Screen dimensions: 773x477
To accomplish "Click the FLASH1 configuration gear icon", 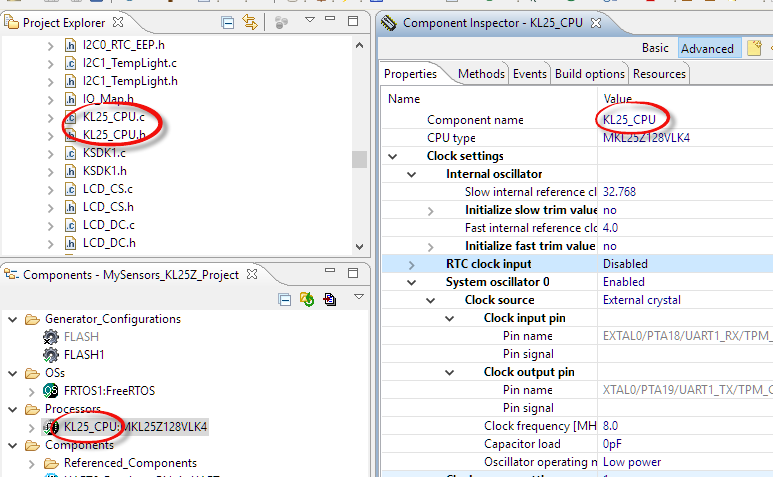I will click(51, 355).
